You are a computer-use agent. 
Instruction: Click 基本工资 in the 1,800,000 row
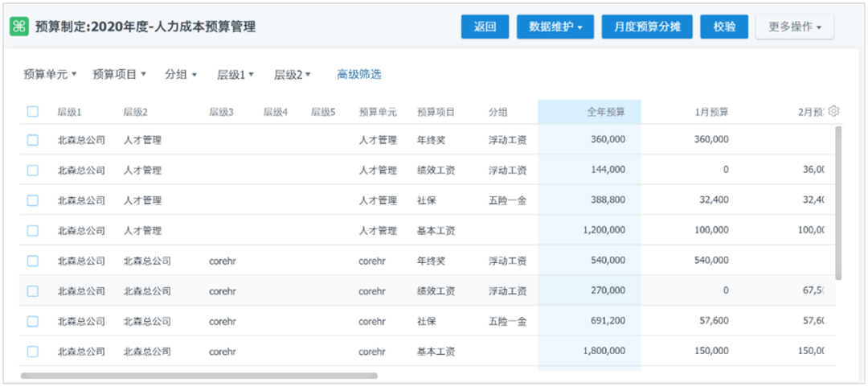click(x=436, y=351)
